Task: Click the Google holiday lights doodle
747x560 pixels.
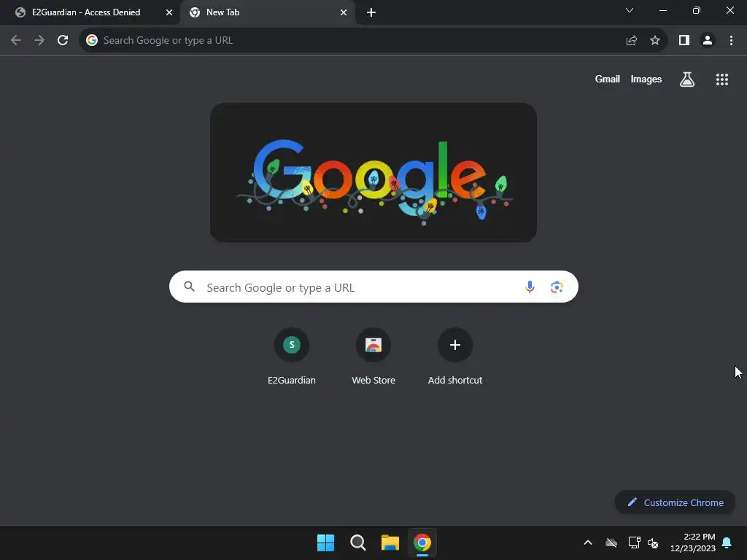Action: pyautogui.click(x=373, y=172)
